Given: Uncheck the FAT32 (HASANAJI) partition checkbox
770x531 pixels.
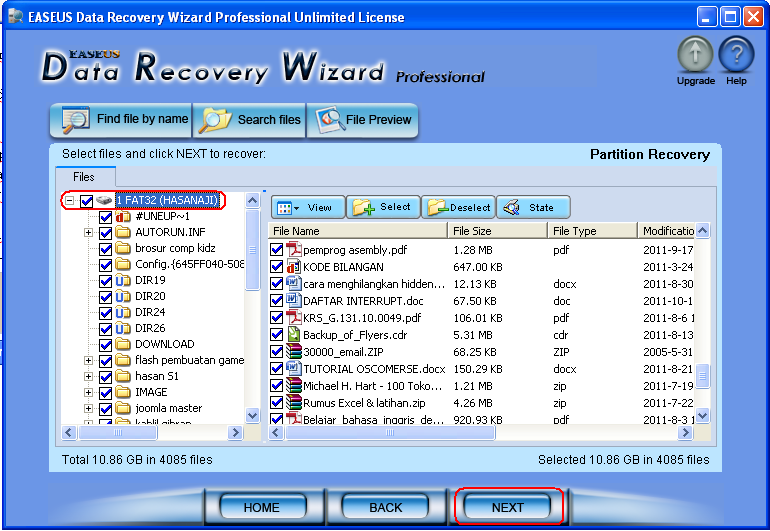Looking at the screenshot, I should (86, 201).
